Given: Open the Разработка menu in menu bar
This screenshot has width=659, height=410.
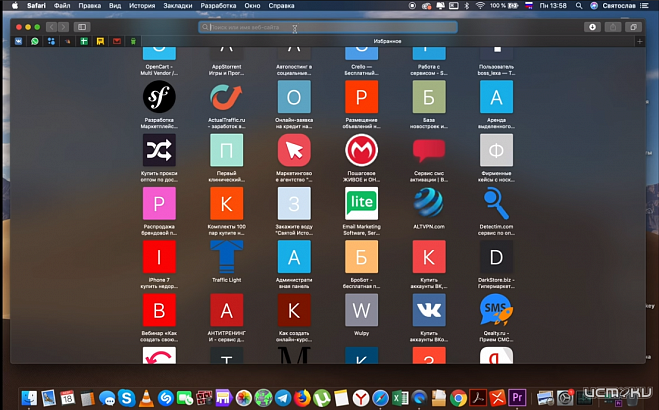Looking at the screenshot, I should [220, 6].
